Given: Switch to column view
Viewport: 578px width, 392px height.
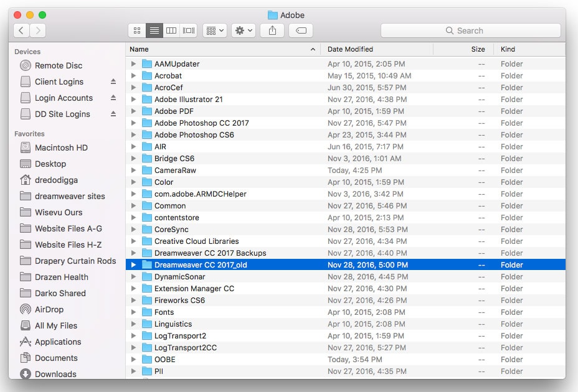Looking at the screenshot, I should coord(171,30).
